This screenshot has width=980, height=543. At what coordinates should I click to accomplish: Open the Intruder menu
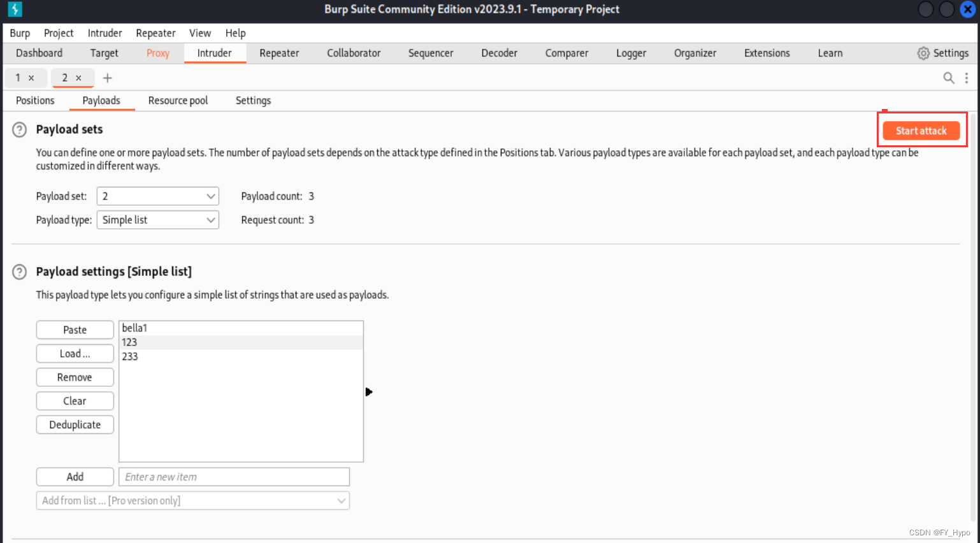104,33
